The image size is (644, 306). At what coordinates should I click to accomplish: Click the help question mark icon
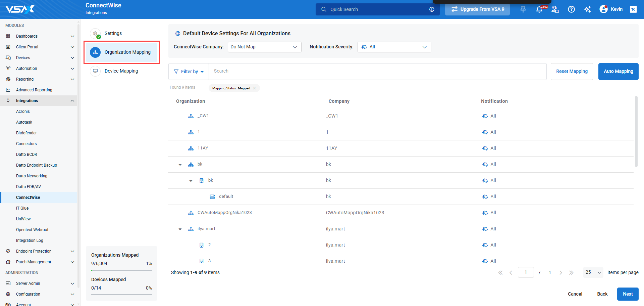(x=571, y=9)
